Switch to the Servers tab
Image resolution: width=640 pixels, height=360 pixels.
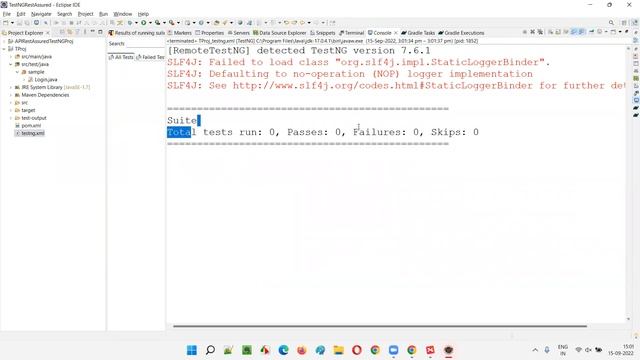pyautogui.click(x=238, y=33)
